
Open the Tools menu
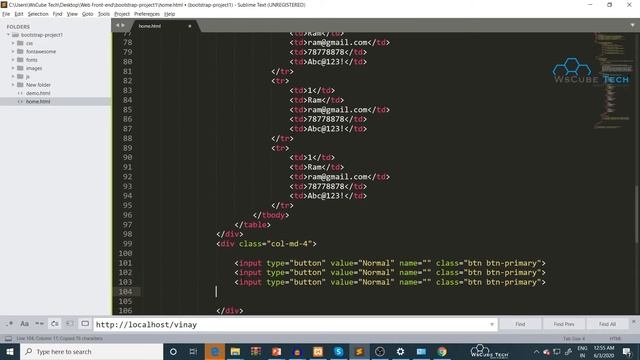click(x=104, y=14)
